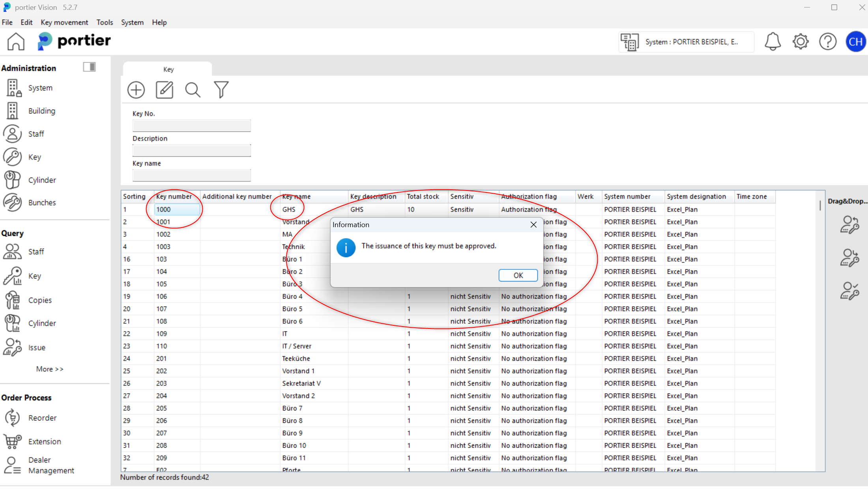Sort by the Key number column header
This screenshot has height=491, width=868.
[x=174, y=196]
